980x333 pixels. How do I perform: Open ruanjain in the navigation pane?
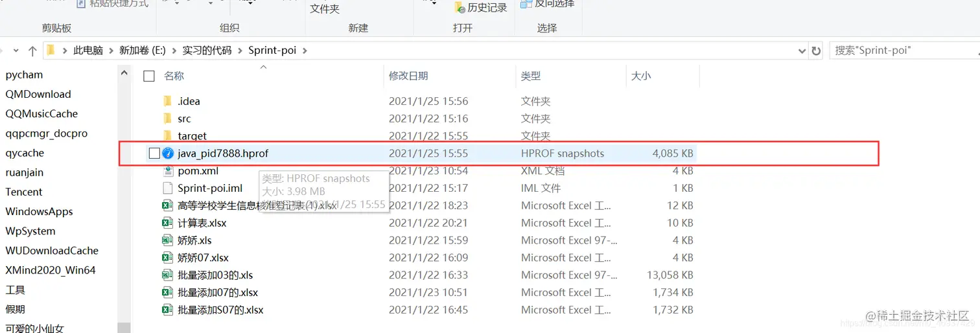pyautogui.click(x=25, y=172)
